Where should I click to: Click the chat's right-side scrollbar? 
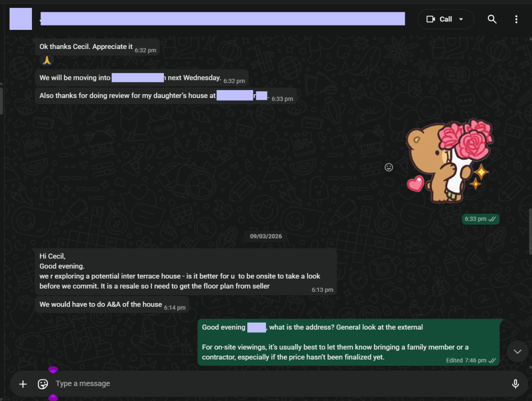530,229
